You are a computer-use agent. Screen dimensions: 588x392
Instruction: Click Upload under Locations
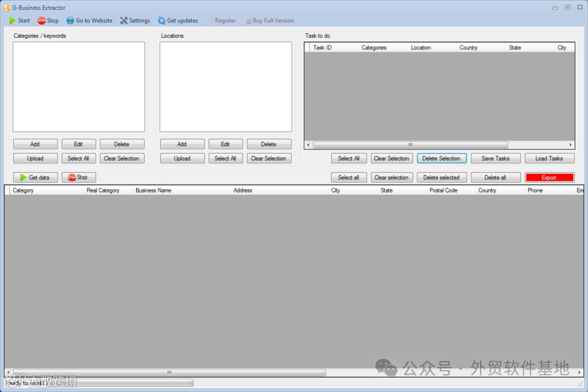click(x=182, y=159)
